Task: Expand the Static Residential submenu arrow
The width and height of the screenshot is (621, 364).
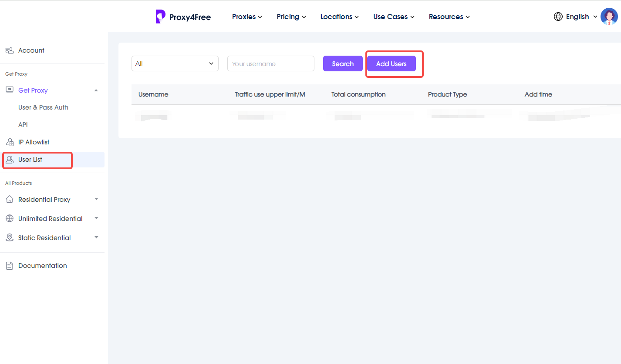Action: tap(96, 237)
